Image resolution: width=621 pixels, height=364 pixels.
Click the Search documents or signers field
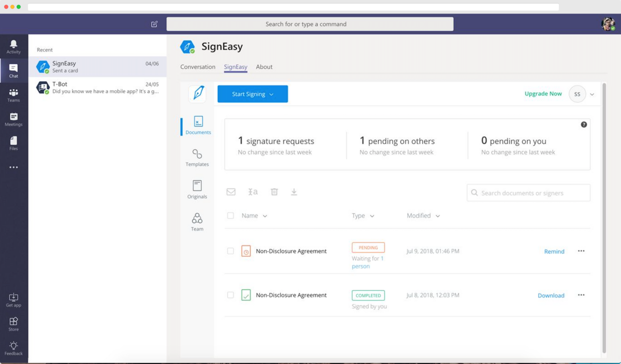[529, 193]
